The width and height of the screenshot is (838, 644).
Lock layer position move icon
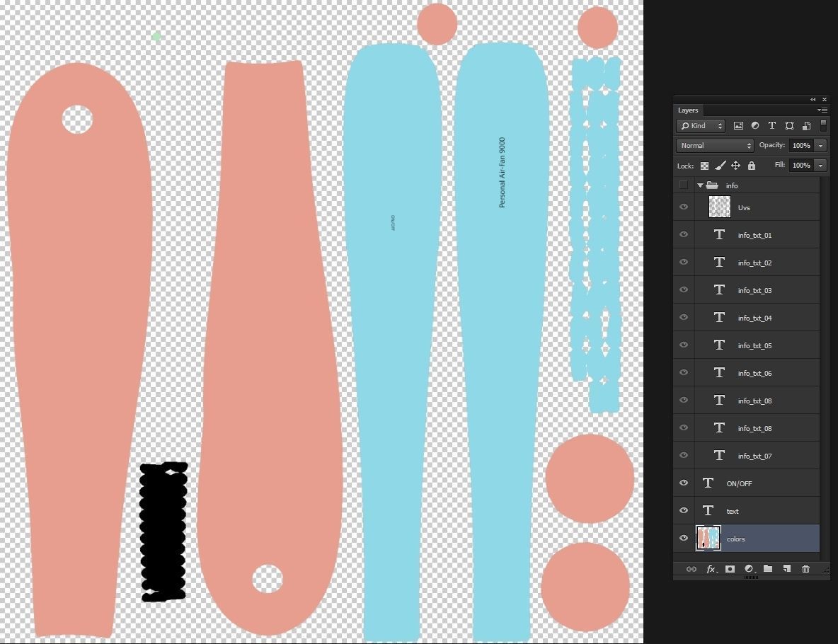click(x=735, y=166)
